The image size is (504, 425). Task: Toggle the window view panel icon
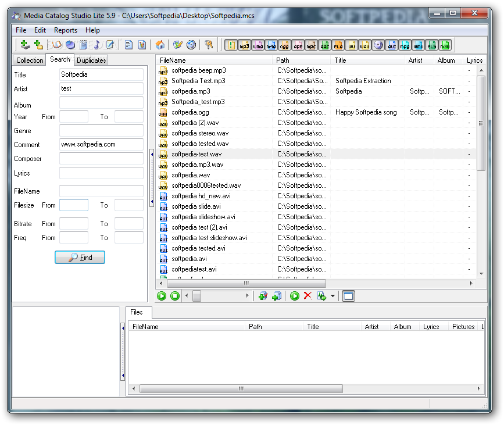[348, 296]
